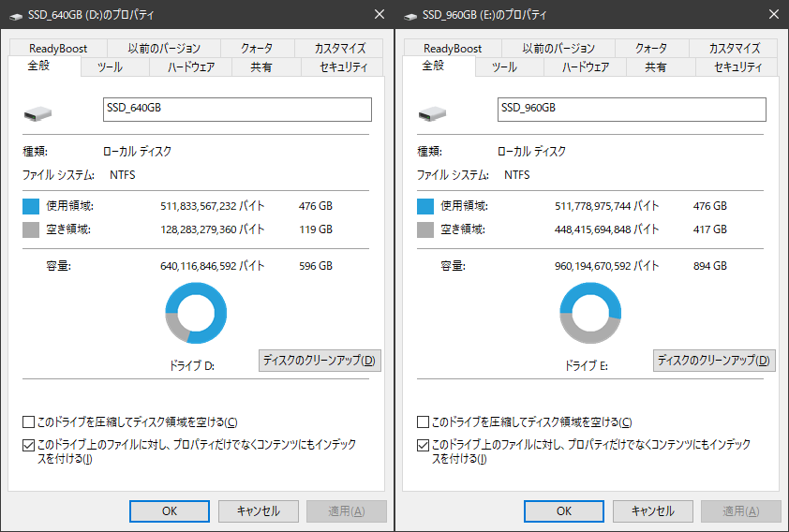This screenshot has height=532, width=789.
Task: Close the SSD_960GB (E:) properties window
Action: tap(773, 15)
